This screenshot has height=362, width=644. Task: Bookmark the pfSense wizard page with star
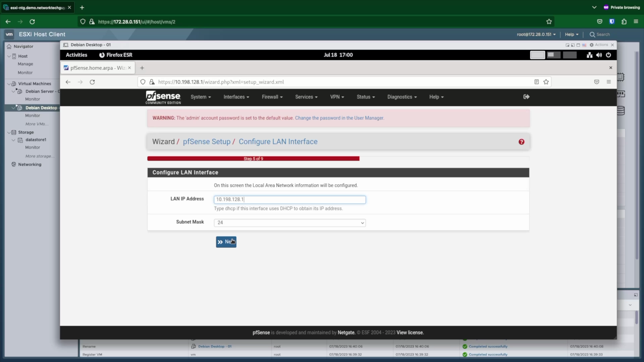[x=546, y=82]
